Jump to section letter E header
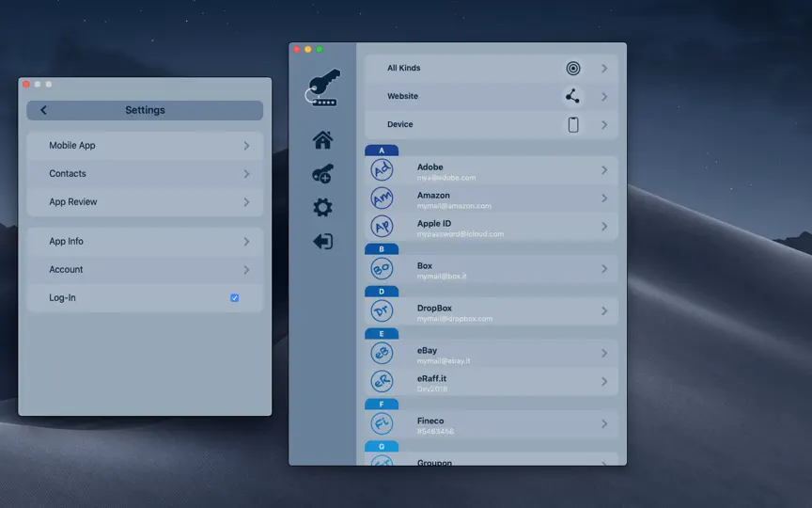This screenshot has width=812, height=508. click(382, 334)
